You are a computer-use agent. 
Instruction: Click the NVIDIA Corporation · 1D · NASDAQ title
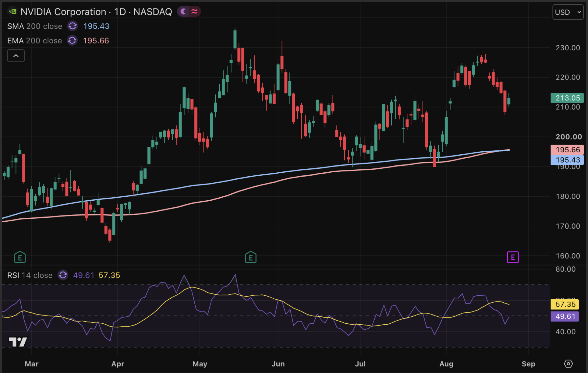(x=96, y=12)
